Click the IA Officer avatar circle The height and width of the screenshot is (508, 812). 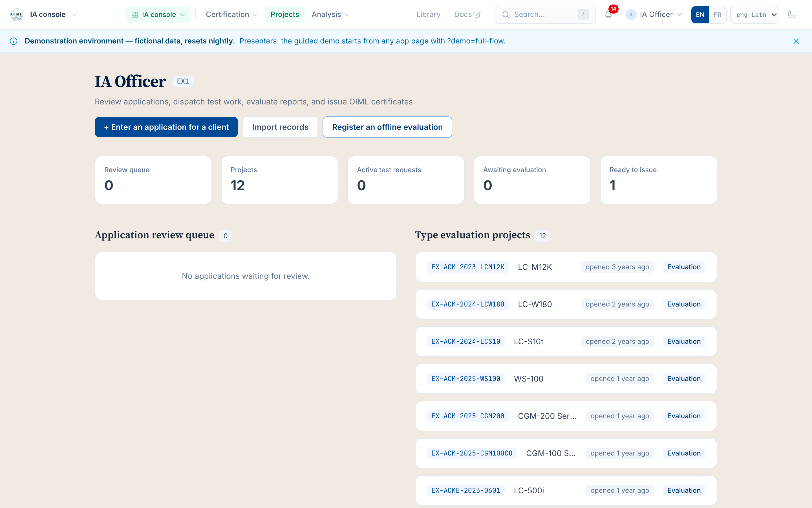pos(631,14)
